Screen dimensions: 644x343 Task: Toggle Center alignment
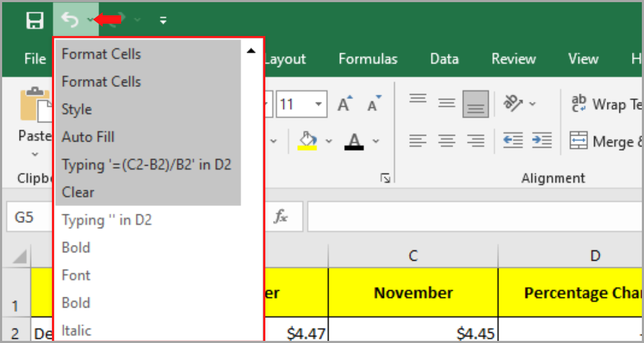pyautogui.click(x=447, y=140)
